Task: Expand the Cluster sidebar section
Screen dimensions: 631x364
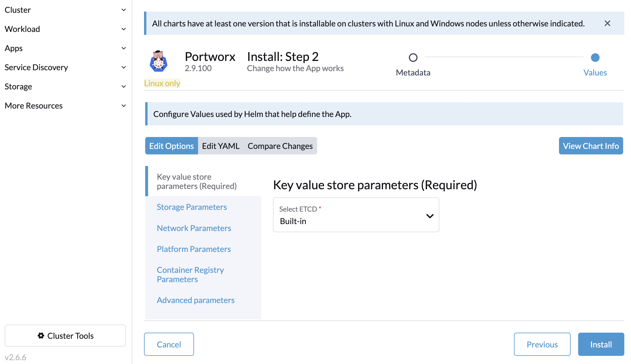Action: [x=65, y=10]
